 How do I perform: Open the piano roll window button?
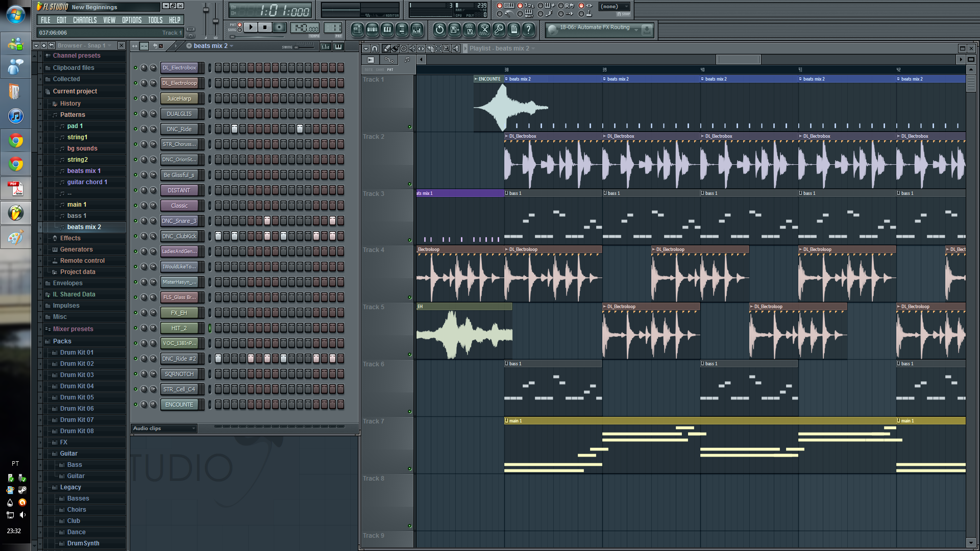click(x=387, y=30)
